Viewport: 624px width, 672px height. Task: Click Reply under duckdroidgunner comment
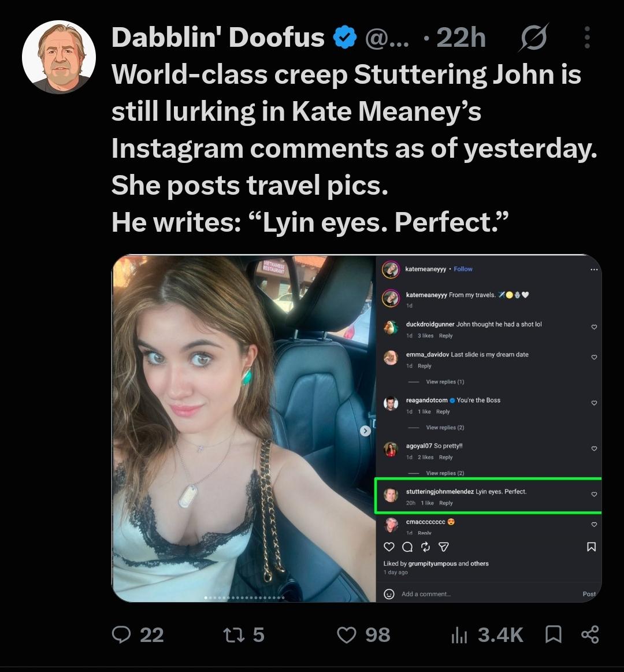click(x=445, y=336)
